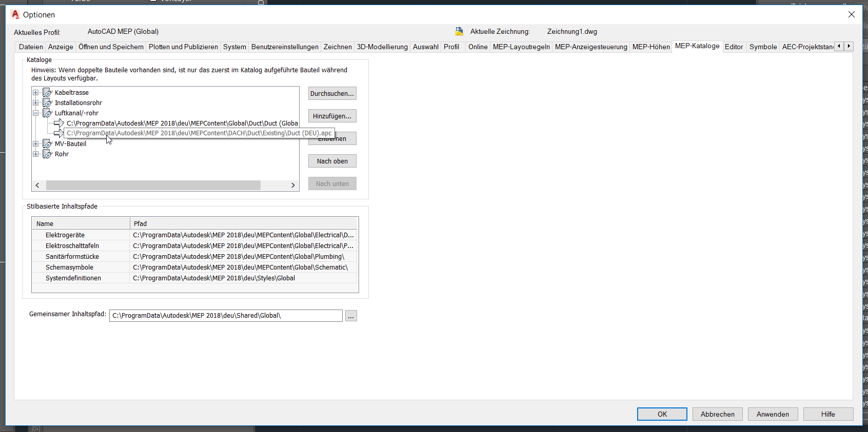Select the Kabeltrasse tree item
Image resolution: width=868 pixels, height=432 pixels.
(x=72, y=92)
